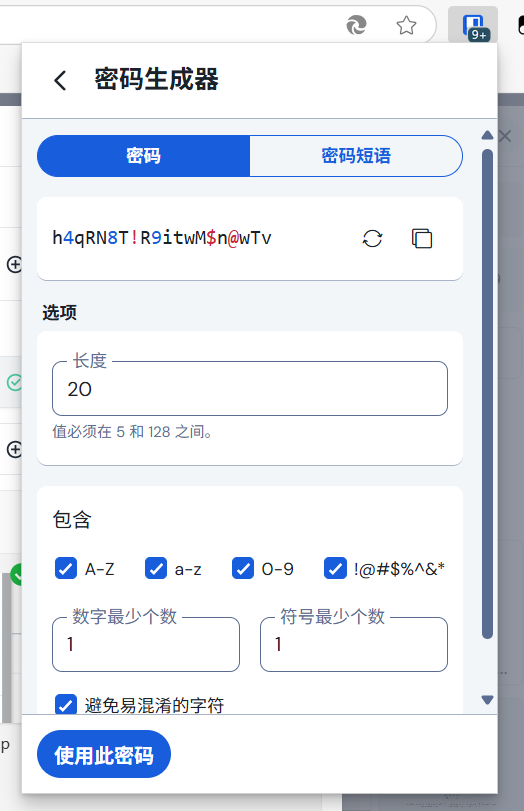Viewport: 524px width, 811px height.
Task: Go back using the left chevron arrow
Action: click(61, 80)
